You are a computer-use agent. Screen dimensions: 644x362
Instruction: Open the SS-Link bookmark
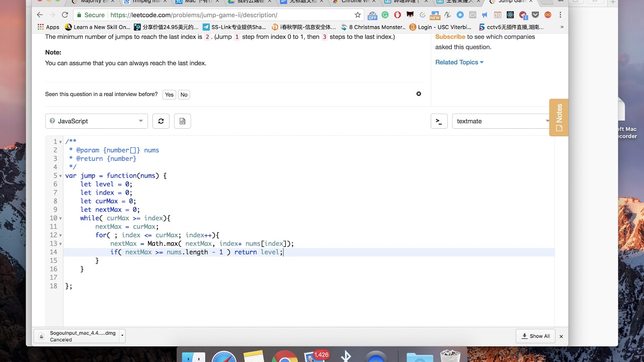[x=234, y=27]
